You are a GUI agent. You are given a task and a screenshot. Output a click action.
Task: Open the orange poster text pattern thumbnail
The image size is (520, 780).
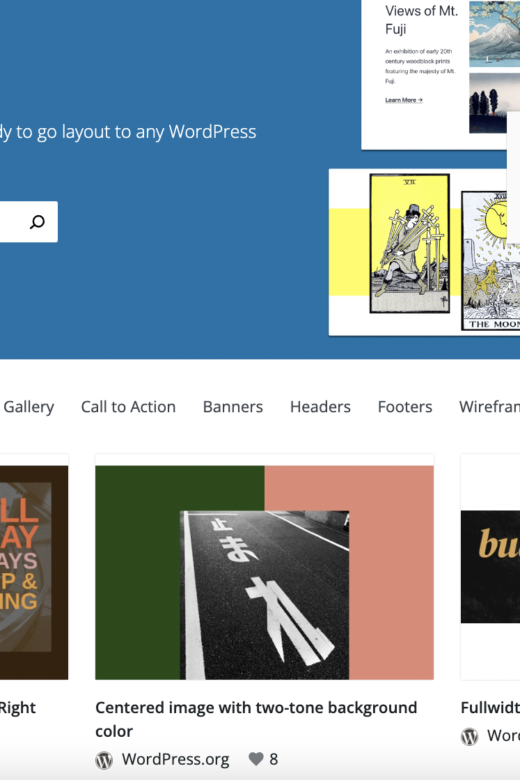click(34, 573)
